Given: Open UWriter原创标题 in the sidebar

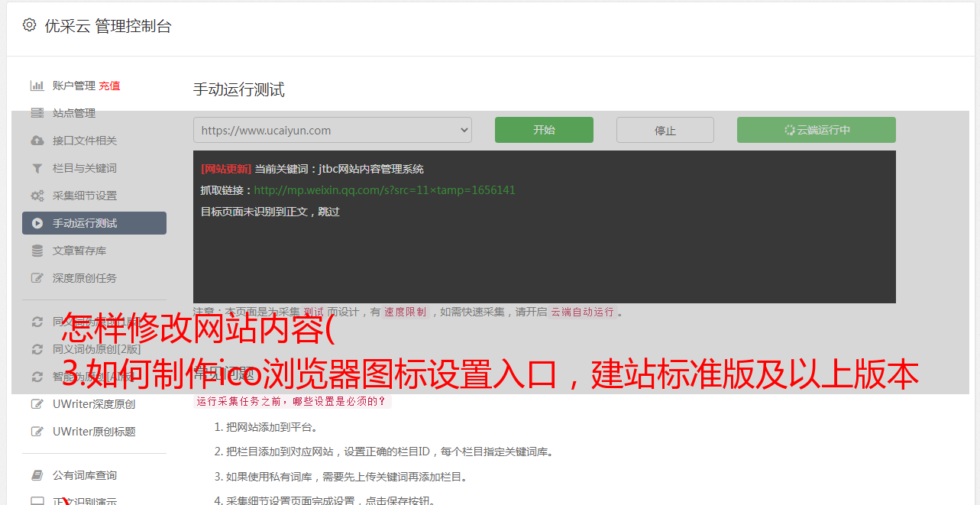Looking at the screenshot, I should tap(94, 432).
